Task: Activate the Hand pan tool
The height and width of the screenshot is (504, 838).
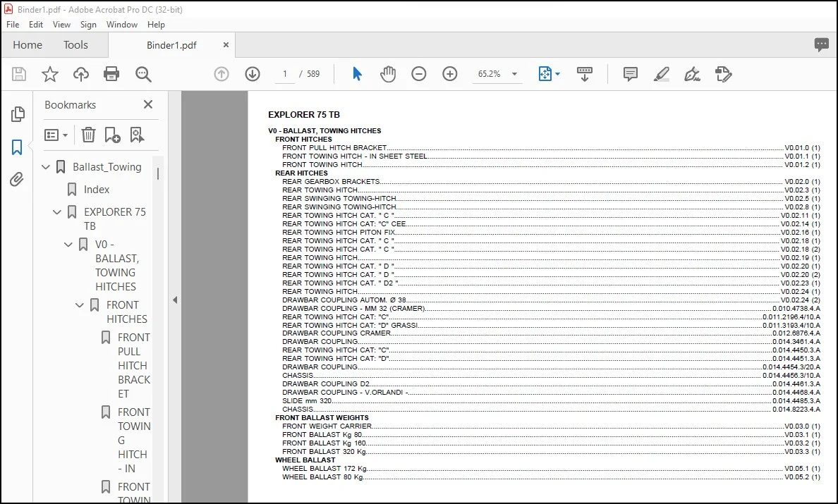Action: pyautogui.click(x=388, y=74)
